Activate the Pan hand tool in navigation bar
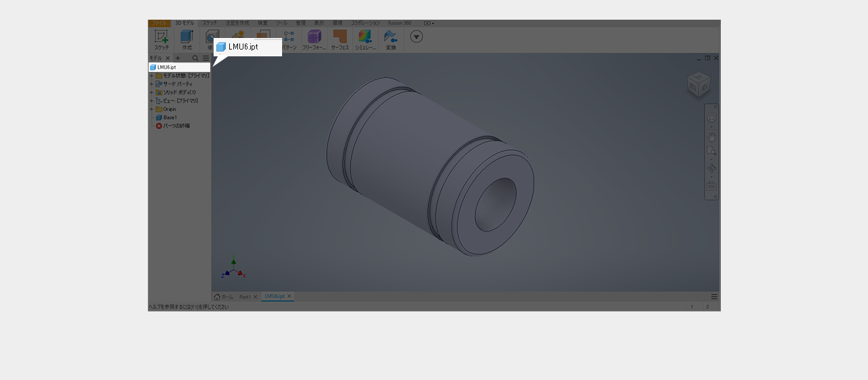 [x=711, y=136]
